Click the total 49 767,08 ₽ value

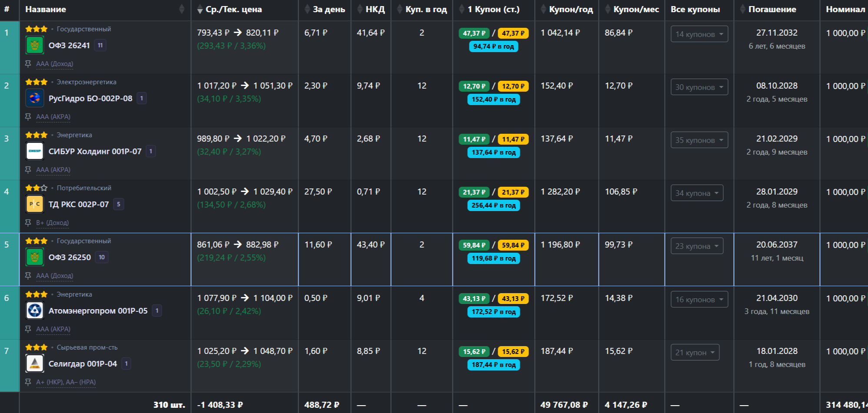pyautogui.click(x=564, y=405)
